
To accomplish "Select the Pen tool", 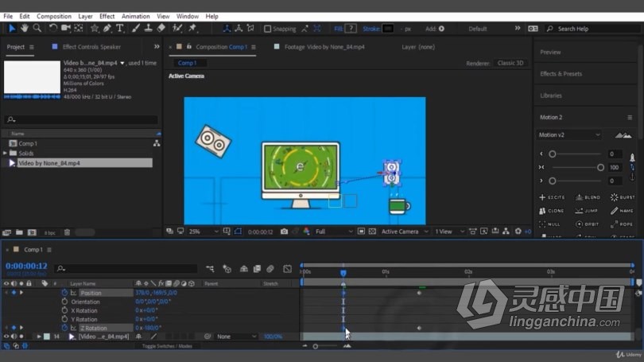I will pos(107,28).
